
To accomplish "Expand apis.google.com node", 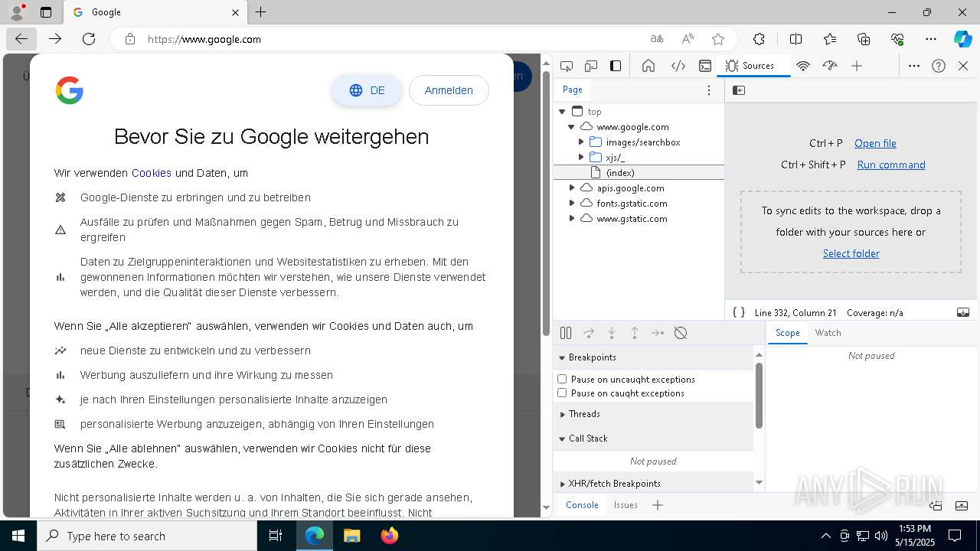I will (x=572, y=188).
